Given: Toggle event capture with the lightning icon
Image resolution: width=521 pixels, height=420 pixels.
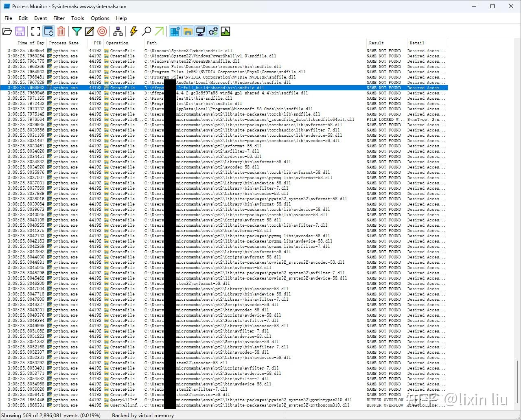Looking at the screenshot, I should (133, 31).
